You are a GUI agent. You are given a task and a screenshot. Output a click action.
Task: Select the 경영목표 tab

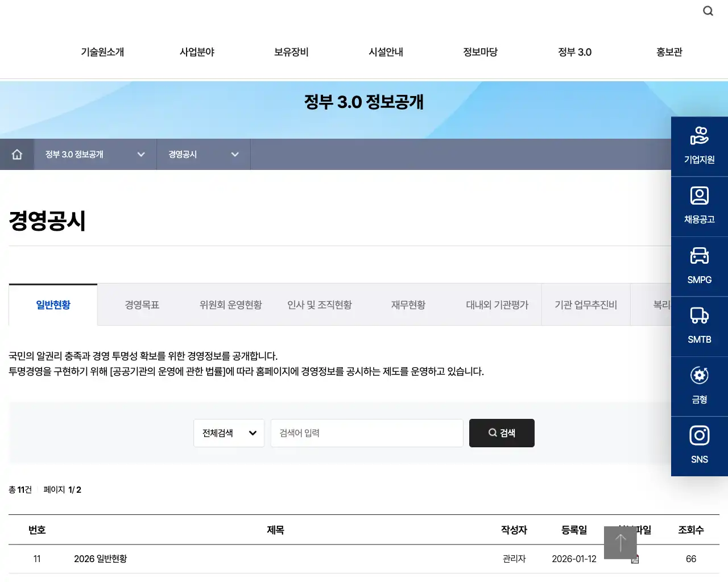(142, 305)
